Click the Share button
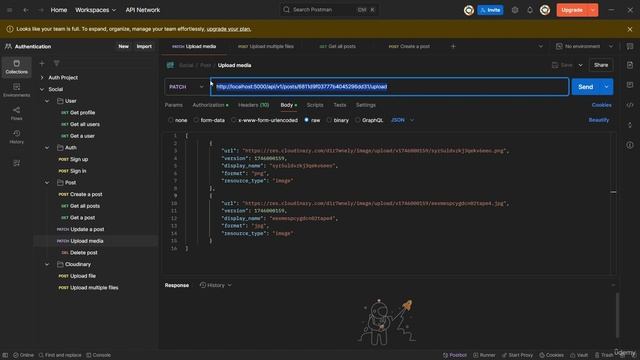640x360 pixels. pos(601,65)
